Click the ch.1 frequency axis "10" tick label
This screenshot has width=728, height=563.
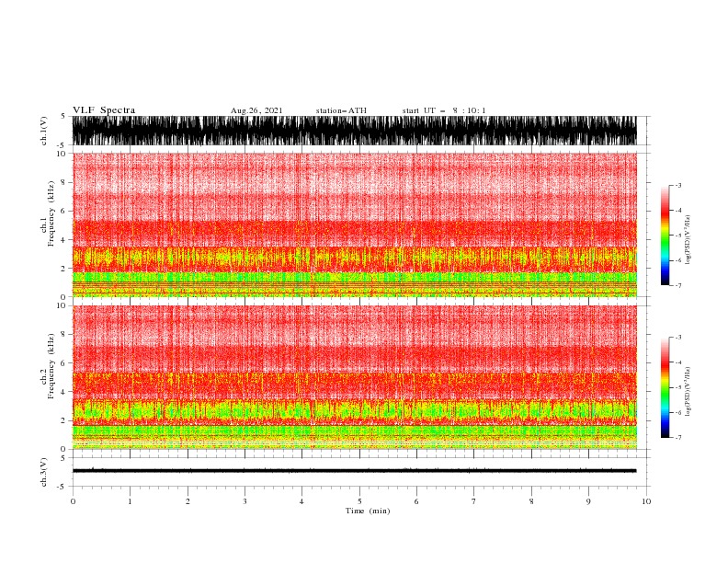(x=62, y=154)
